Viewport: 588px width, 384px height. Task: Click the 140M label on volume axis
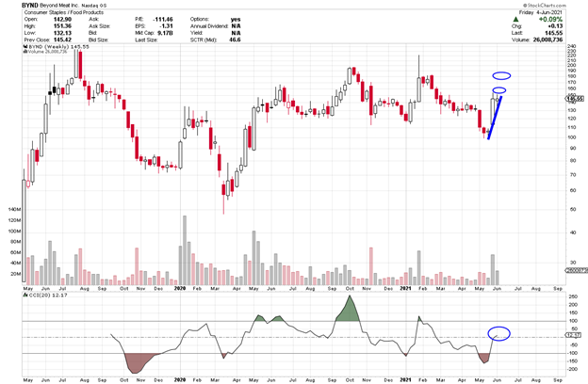[14, 210]
